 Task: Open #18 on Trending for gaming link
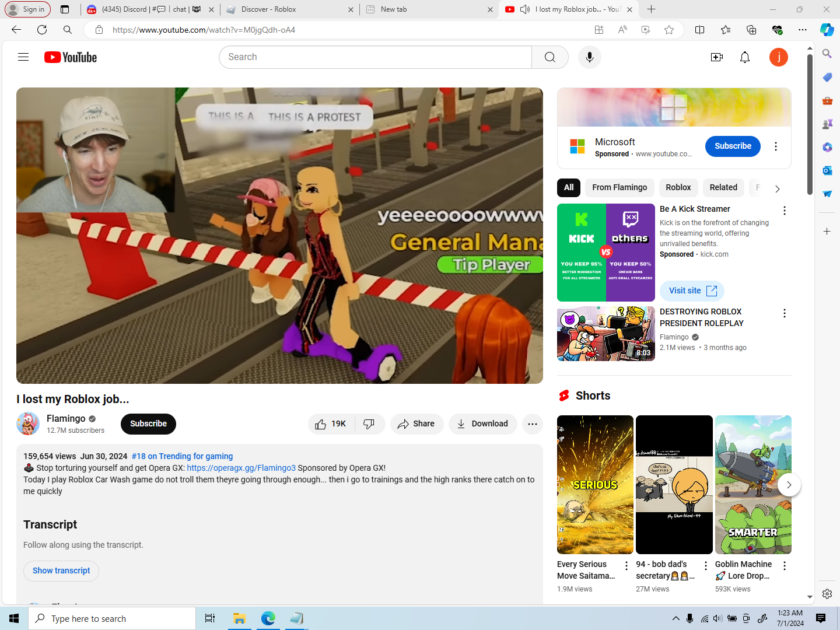point(182,456)
